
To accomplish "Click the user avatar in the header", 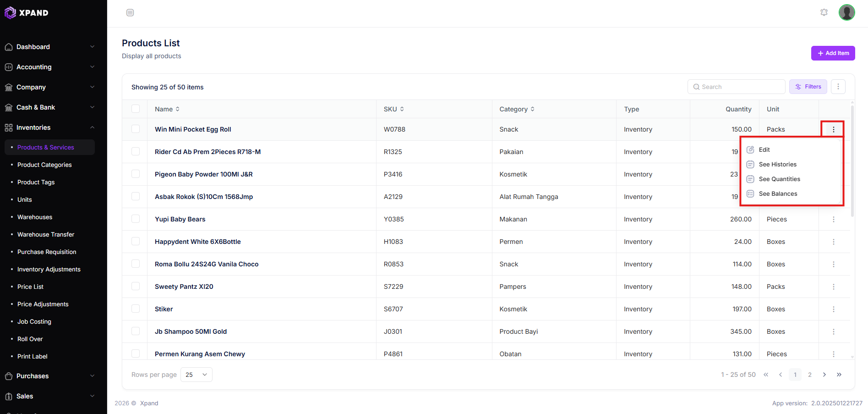I will click(847, 12).
